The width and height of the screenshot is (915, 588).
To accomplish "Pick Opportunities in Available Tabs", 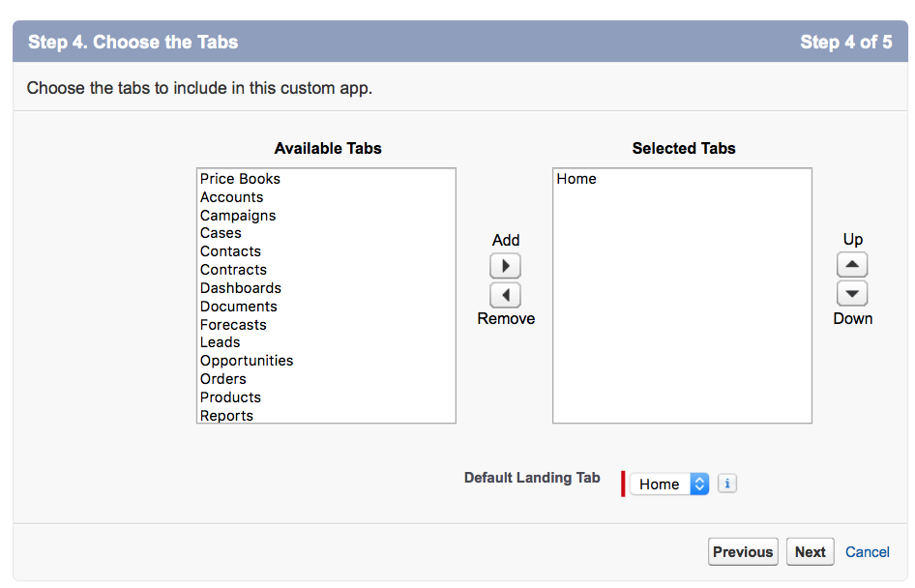I will click(x=326, y=361).
